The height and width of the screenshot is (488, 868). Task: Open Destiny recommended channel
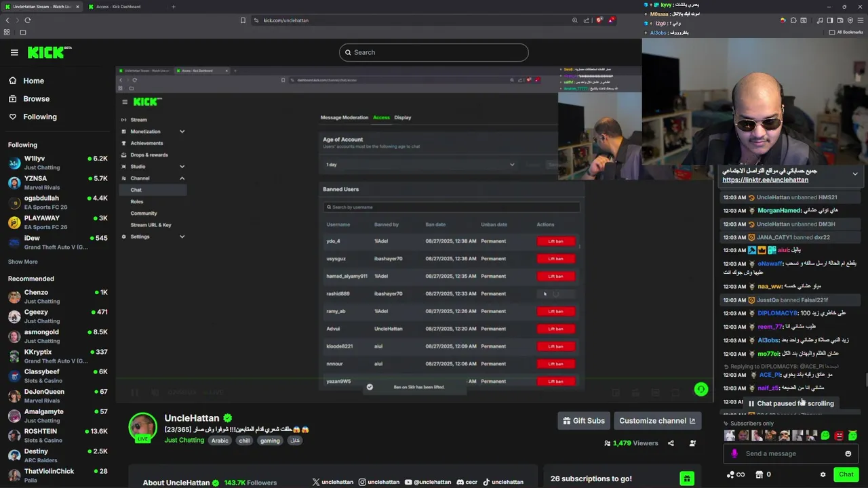[x=58, y=455]
